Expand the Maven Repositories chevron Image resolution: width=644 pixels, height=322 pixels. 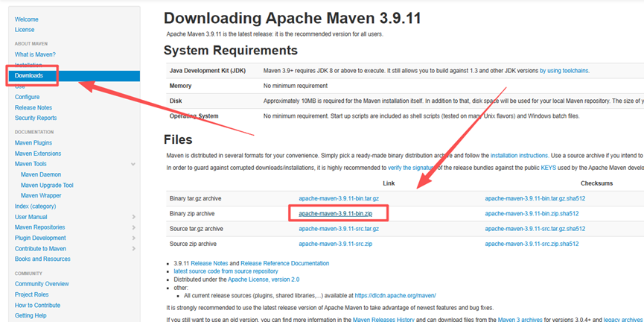point(134,227)
